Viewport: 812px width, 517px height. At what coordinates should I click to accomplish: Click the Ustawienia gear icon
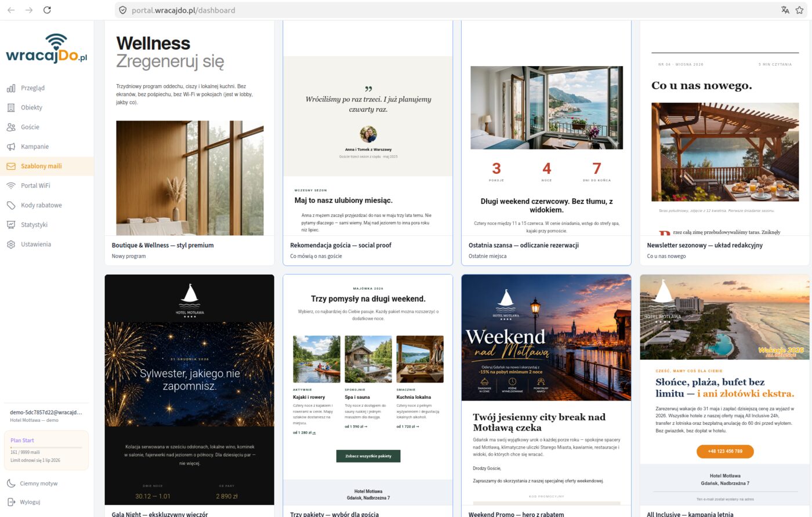(11, 245)
